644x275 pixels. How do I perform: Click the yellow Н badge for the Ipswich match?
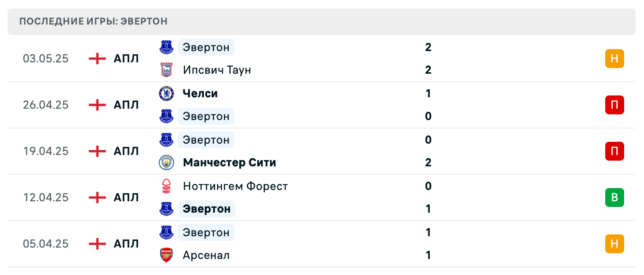(615, 59)
